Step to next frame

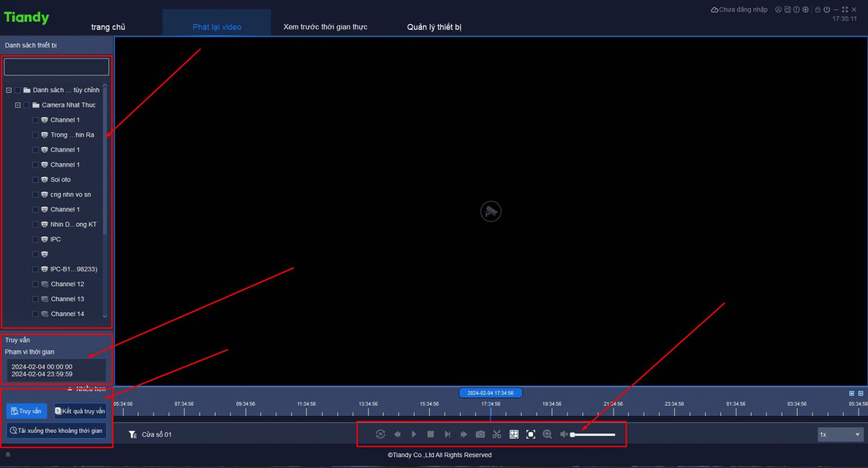[x=447, y=434]
